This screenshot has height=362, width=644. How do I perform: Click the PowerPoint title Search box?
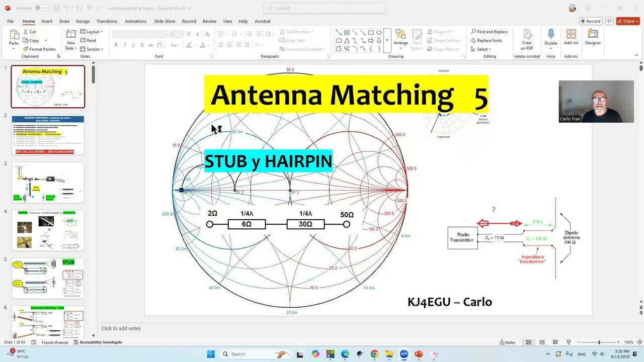point(325,8)
